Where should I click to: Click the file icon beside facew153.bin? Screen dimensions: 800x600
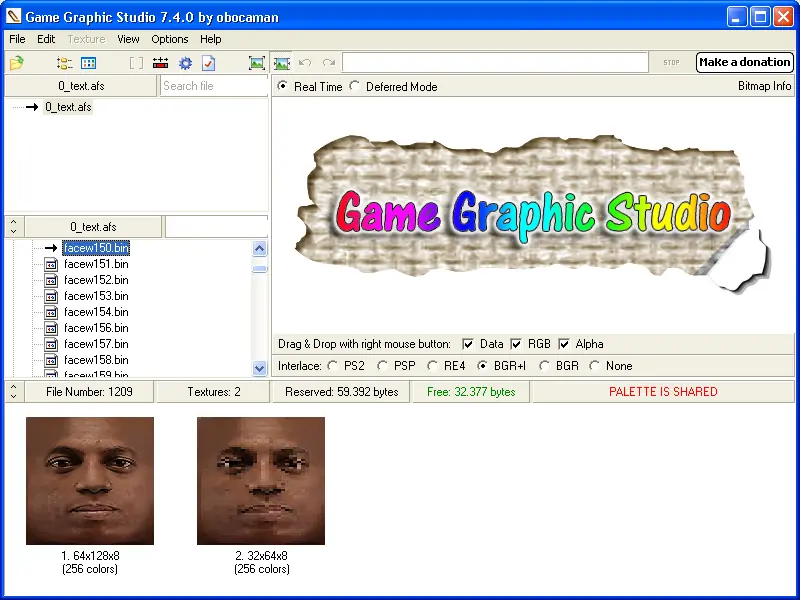pyautogui.click(x=51, y=296)
